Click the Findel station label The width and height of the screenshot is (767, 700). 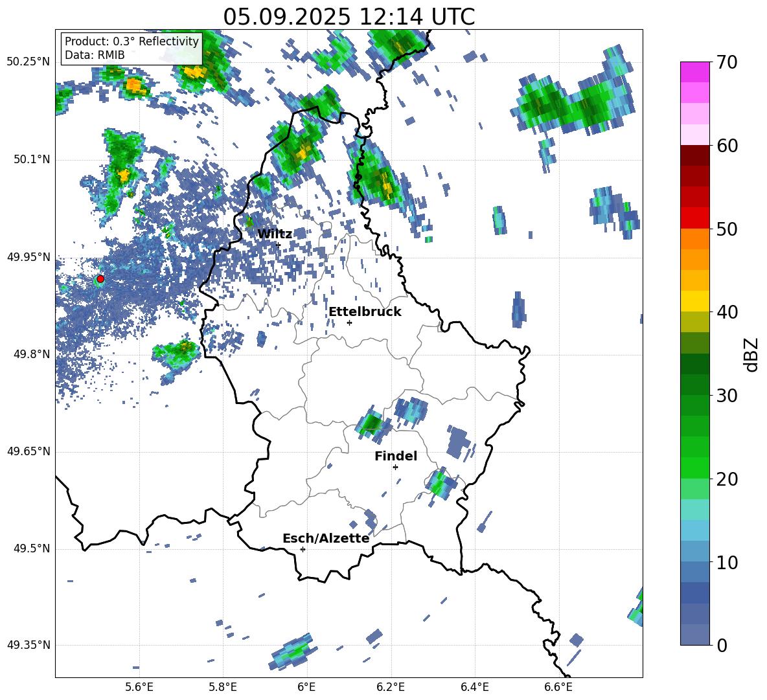[x=396, y=456]
